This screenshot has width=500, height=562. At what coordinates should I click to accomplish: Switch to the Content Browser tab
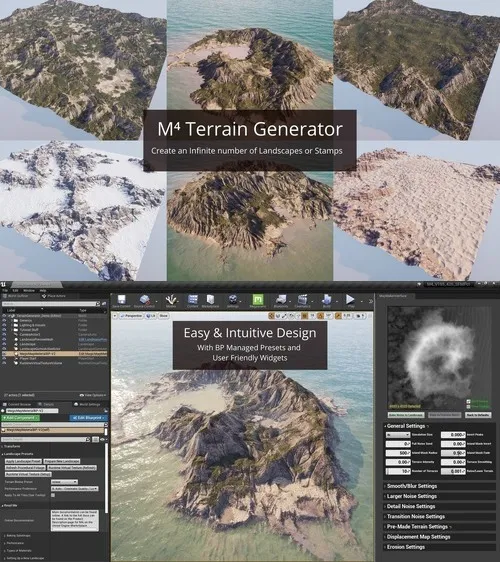pyautogui.click(x=17, y=404)
